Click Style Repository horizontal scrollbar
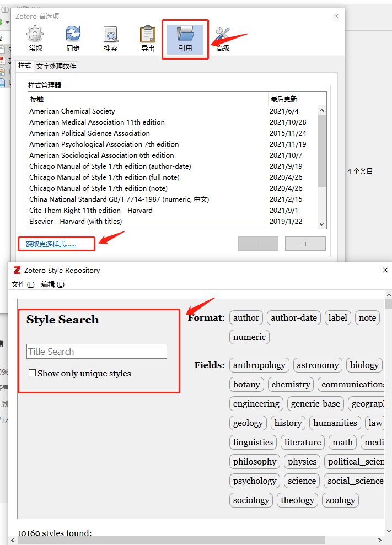 (171, 541)
